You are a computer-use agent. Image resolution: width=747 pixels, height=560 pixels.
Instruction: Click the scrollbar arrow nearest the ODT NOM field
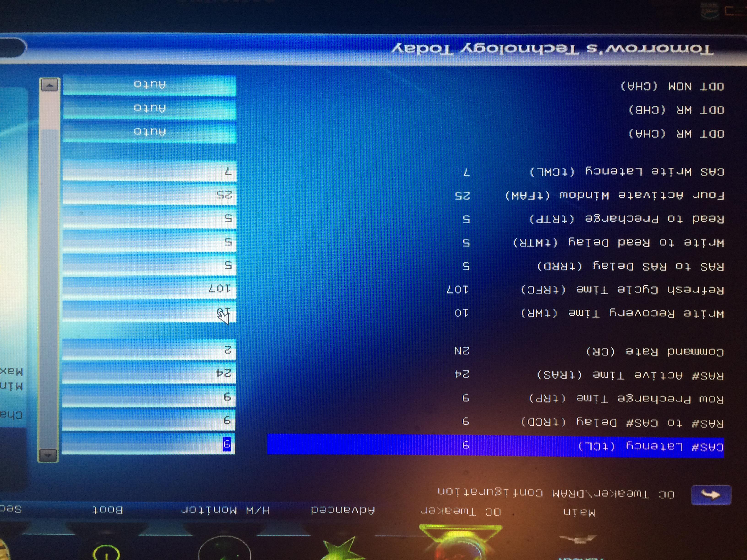pyautogui.click(x=50, y=85)
